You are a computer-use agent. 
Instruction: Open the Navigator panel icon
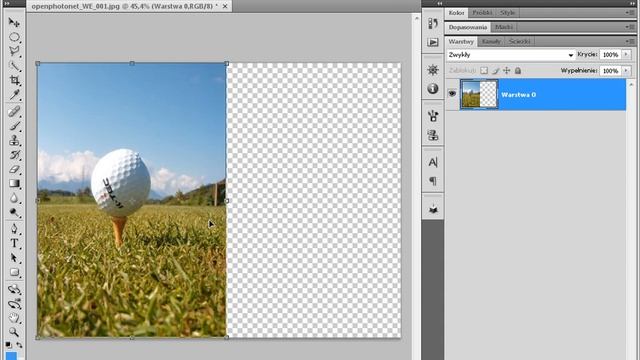[x=433, y=70]
